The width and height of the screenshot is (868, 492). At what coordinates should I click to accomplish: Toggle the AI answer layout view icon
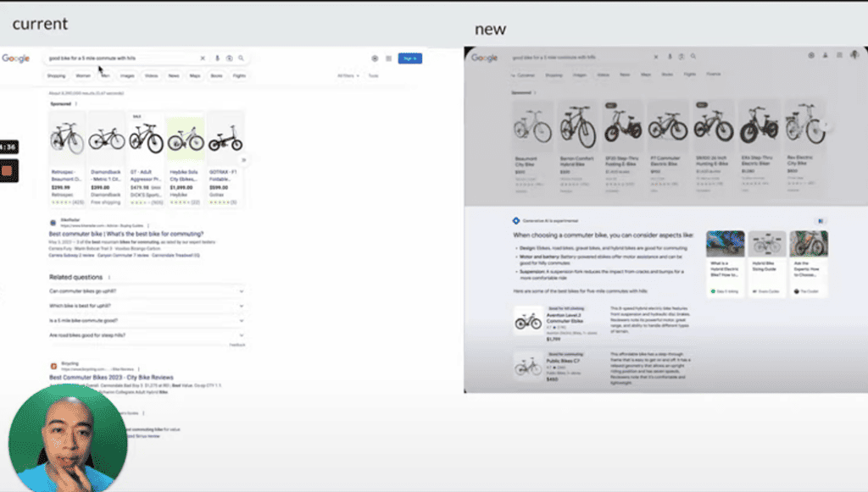pyautogui.click(x=821, y=221)
